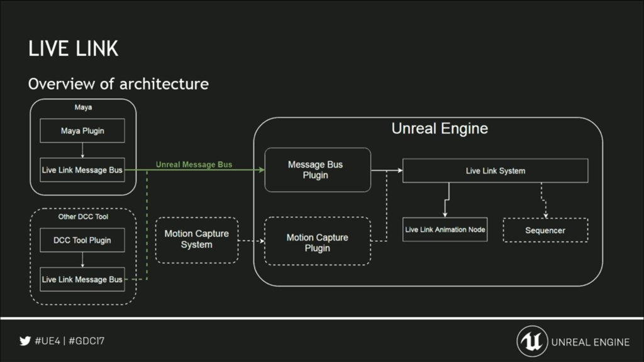
Task: Click the green Unreal Message Bus label
Action: coord(194,165)
